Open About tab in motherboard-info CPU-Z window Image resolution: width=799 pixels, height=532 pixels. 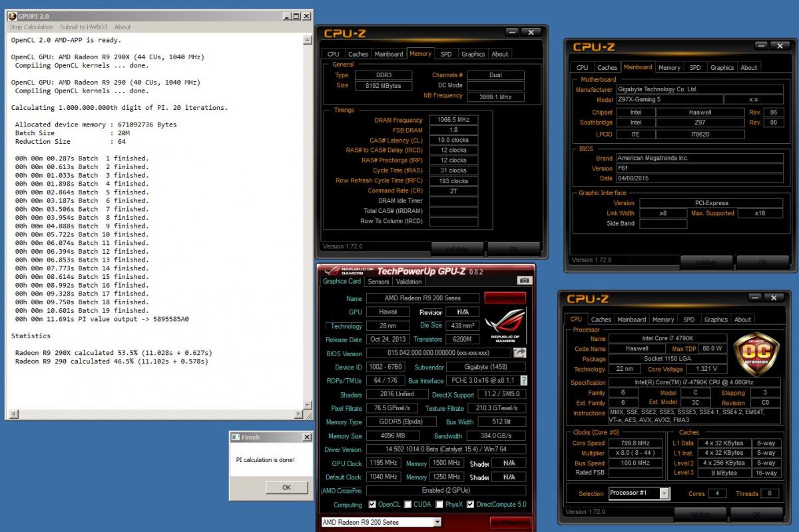tap(749, 67)
